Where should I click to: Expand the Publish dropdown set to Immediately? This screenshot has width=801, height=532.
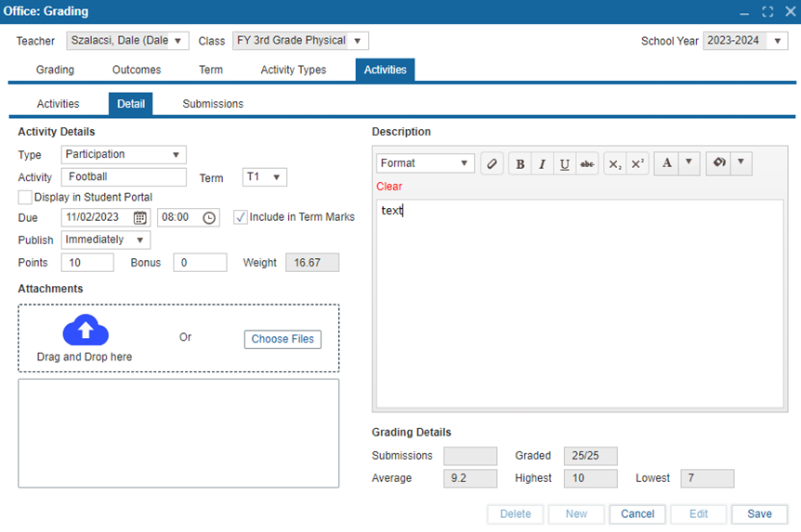point(105,240)
